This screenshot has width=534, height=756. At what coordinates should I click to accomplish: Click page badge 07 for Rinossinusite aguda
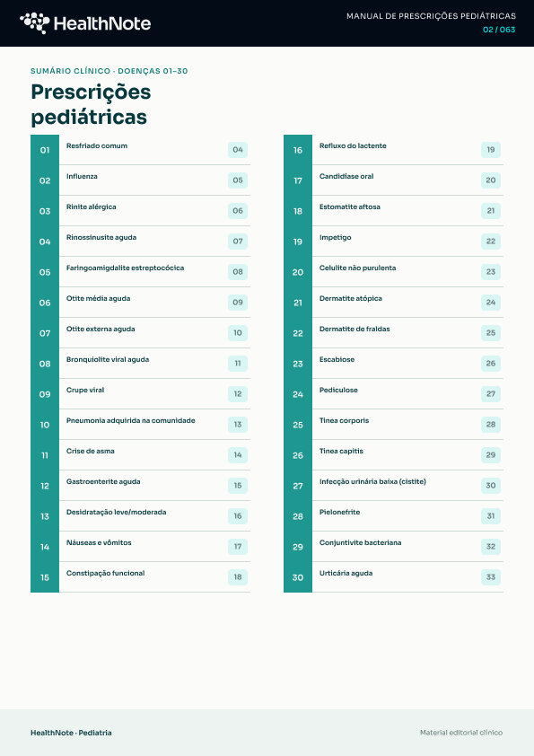coord(238,241)
